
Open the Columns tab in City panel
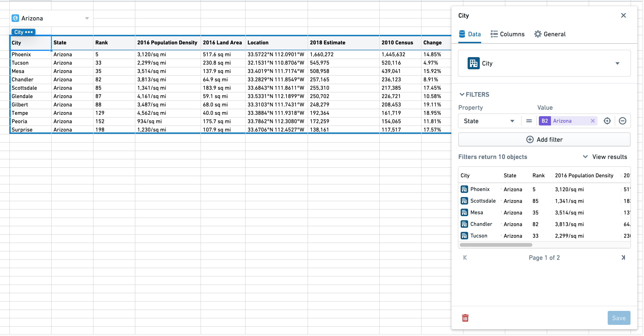[508, 34]
